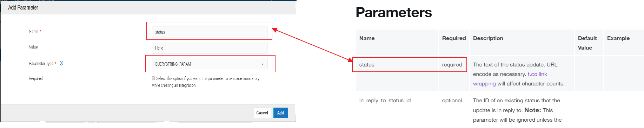Open the Parameter Type dropdown arrow
Image resolution: width=644 pixels, height=128 pixels.
pos(263,64)
